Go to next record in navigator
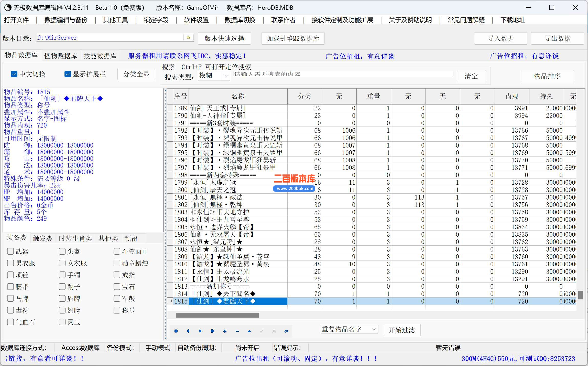Image resolution: width=588 pixels, height=366 pixels. [x=200, y=331]
